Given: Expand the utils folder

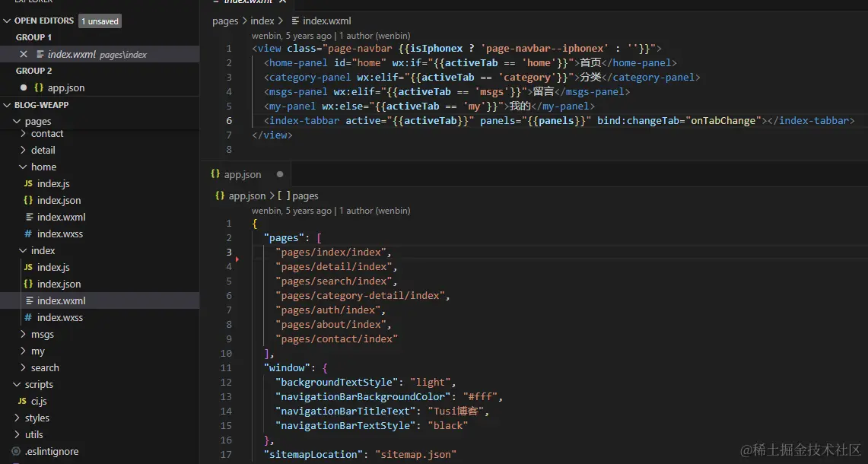Looking at the screenshot, I should (17, 434).
